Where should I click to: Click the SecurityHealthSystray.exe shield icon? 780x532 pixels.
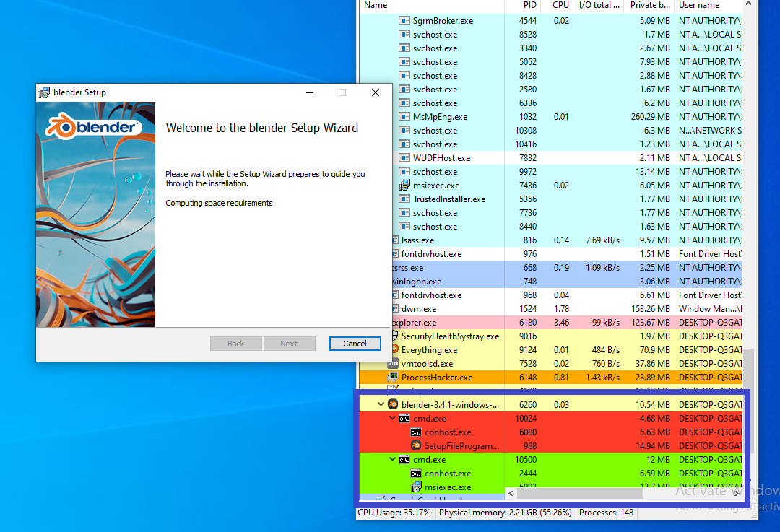pos(394,336)
